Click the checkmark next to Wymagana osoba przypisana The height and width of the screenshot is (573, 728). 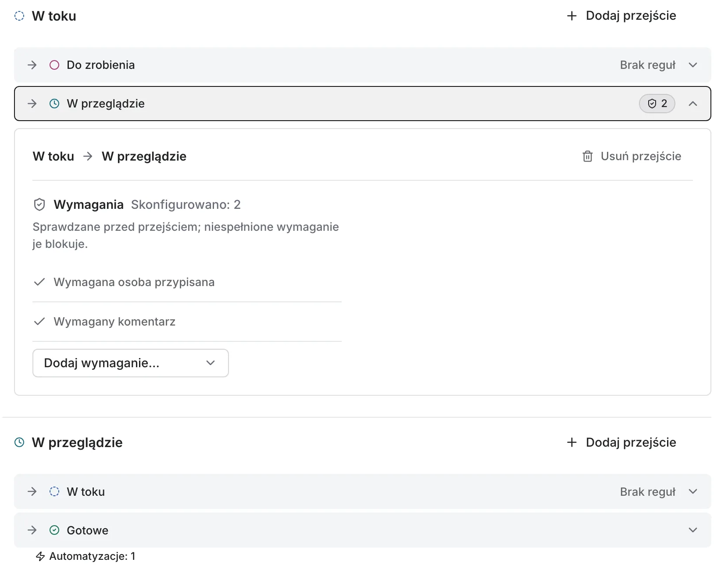click(39, 282)
